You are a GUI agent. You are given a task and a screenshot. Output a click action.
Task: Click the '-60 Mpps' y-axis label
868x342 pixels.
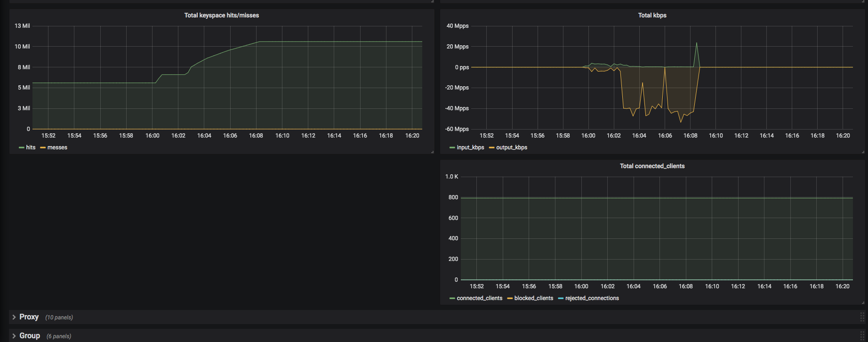[457, 129]
